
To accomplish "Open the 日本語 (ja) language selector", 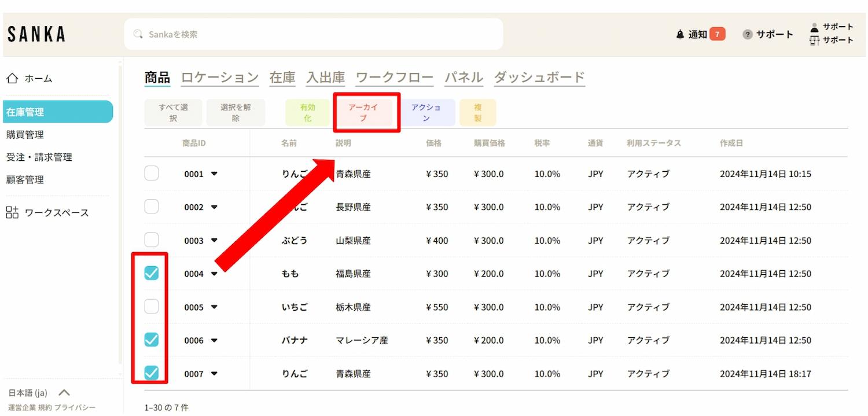I will tap(39, 392).
